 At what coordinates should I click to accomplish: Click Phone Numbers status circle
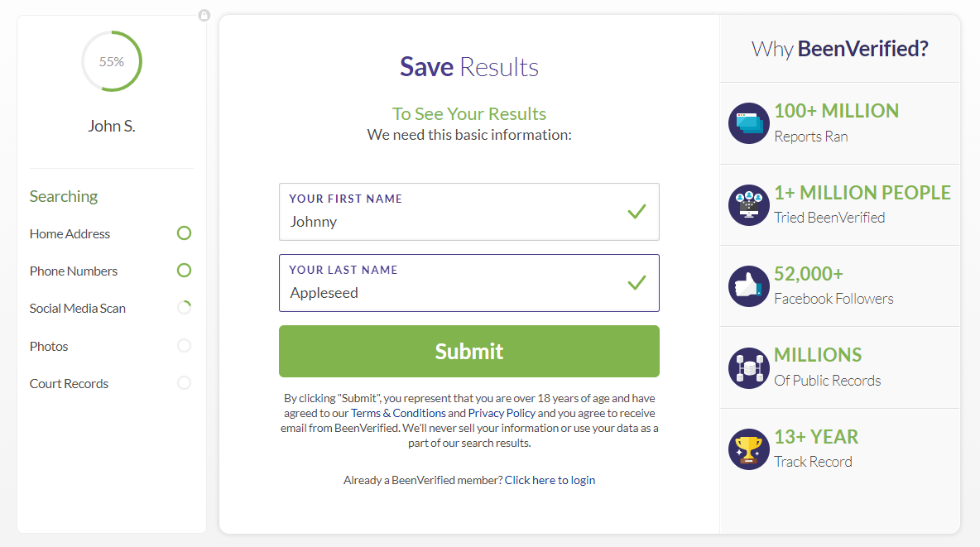click(184, 270)
